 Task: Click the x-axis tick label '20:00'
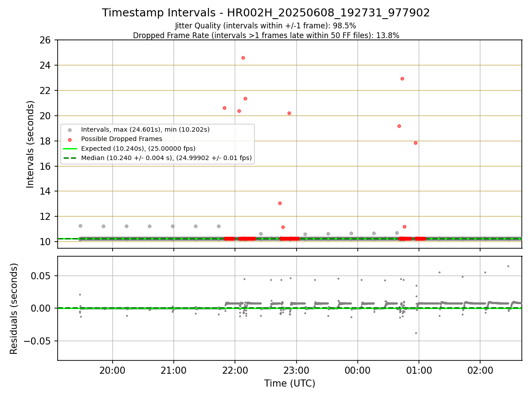[113, 370]
